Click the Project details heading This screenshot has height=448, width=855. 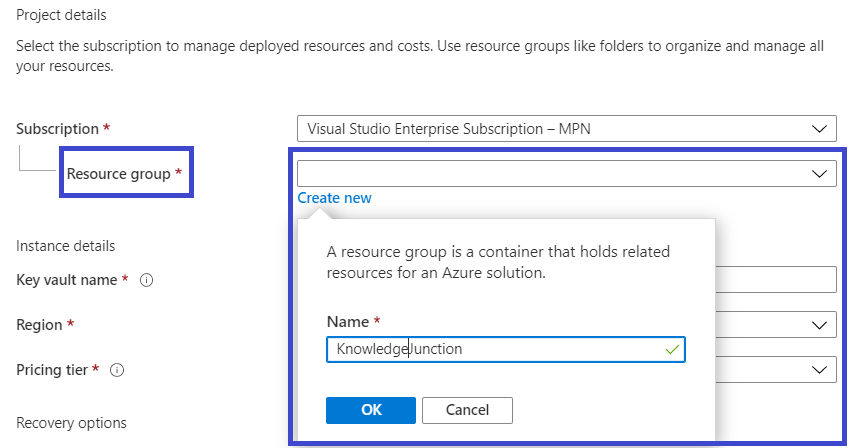pos(61,15)
